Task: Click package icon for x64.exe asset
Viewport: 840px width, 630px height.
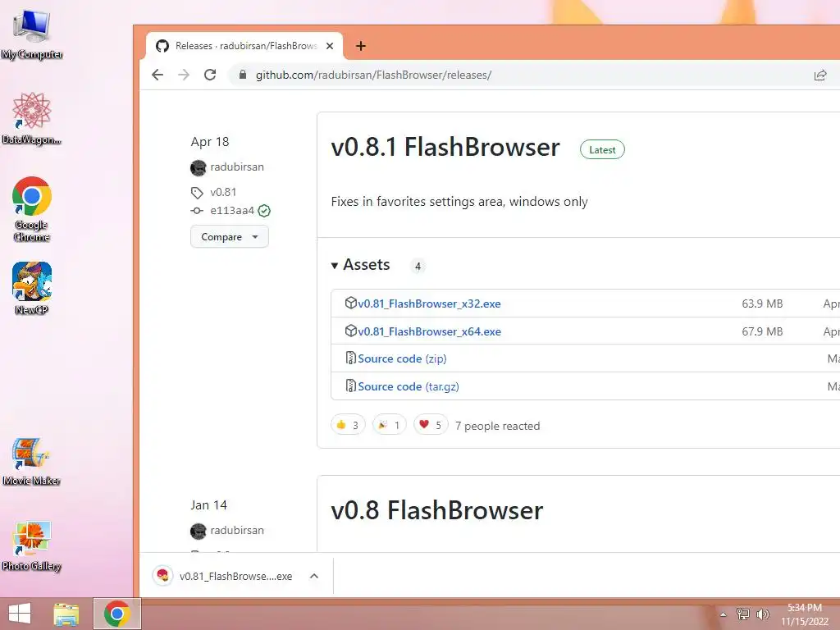Action: [x=350, y=331]
